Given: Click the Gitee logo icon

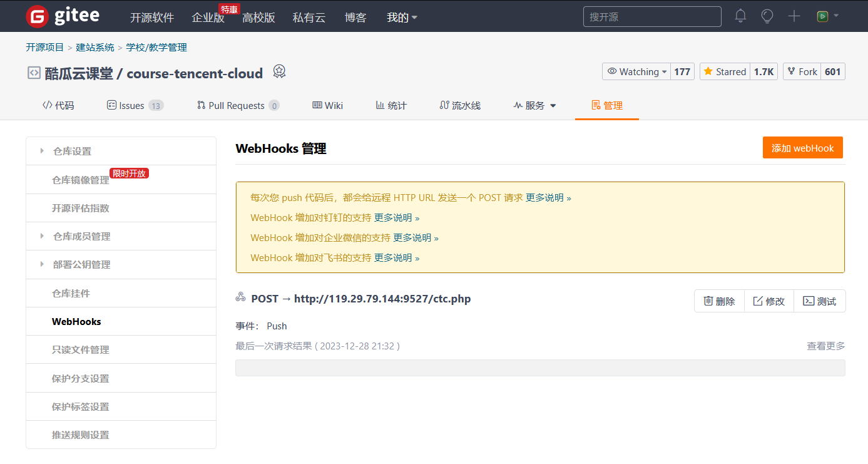Looking at the screenshot, I should tap(36, 16).
